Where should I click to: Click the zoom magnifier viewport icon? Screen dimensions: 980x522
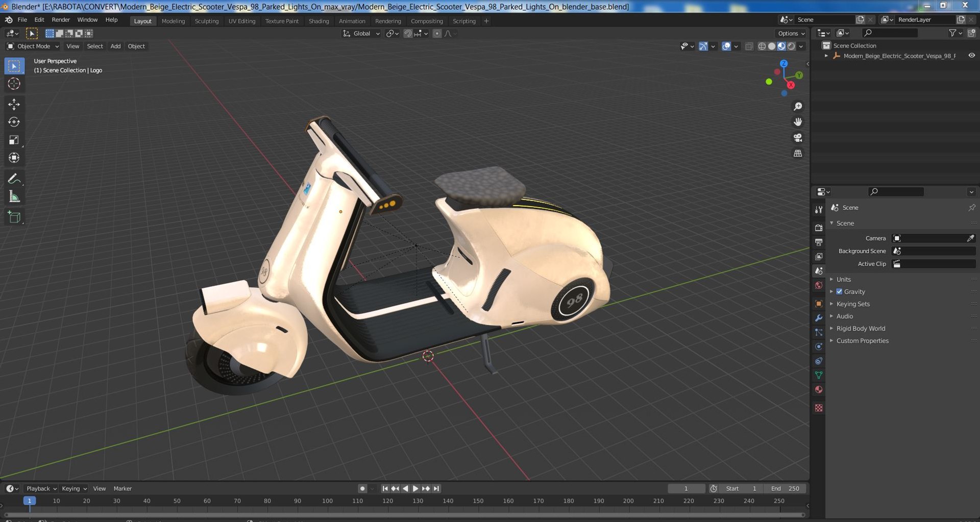click(798, 107)
